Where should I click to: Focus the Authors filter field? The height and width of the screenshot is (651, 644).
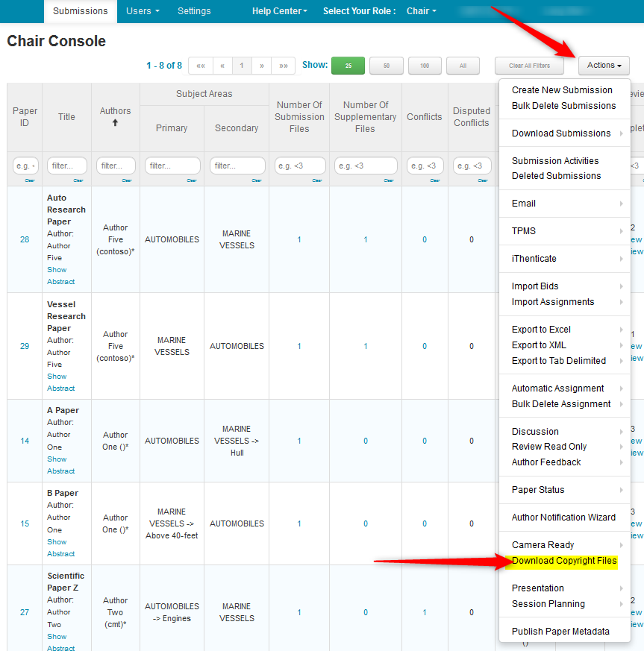click(x=116, y=166)
